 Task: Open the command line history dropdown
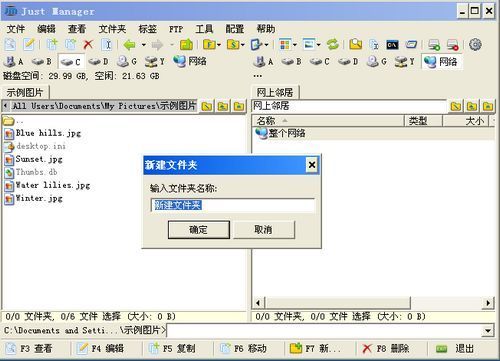488,331
